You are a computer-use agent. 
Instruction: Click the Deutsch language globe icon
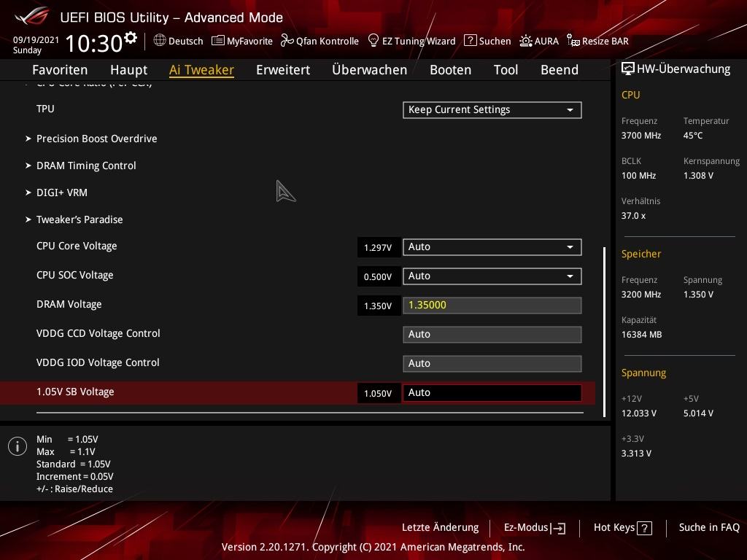(160, 41)
